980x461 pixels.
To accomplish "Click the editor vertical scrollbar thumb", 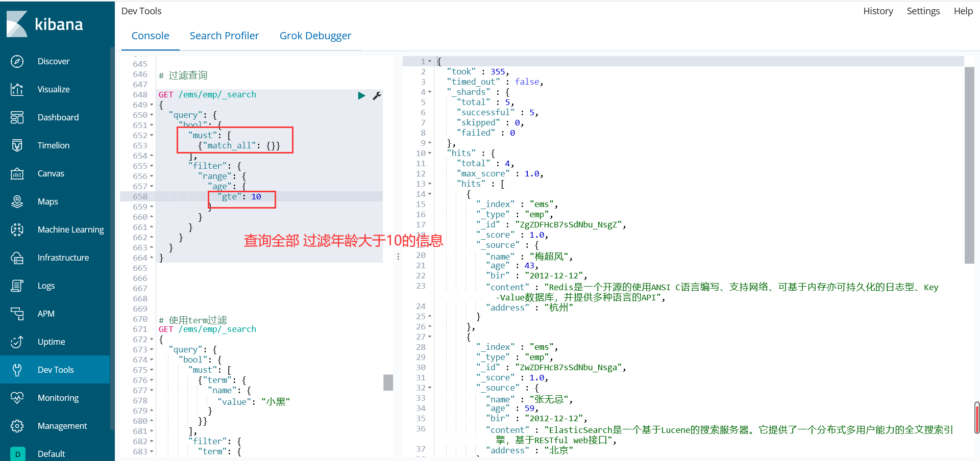I will (388, 382).
